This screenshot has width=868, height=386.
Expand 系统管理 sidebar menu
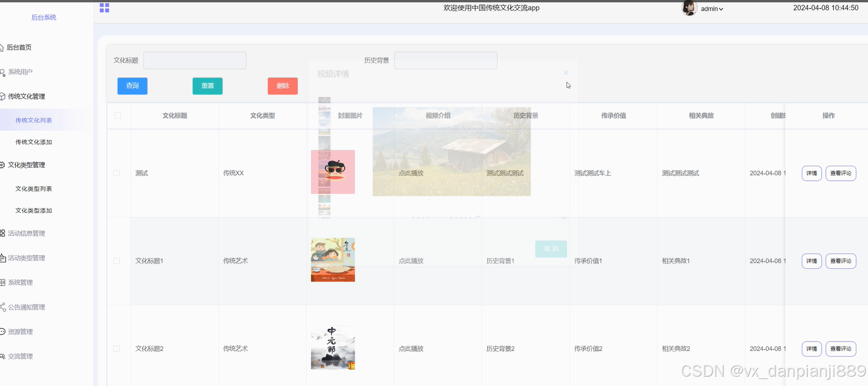(20, 282)
